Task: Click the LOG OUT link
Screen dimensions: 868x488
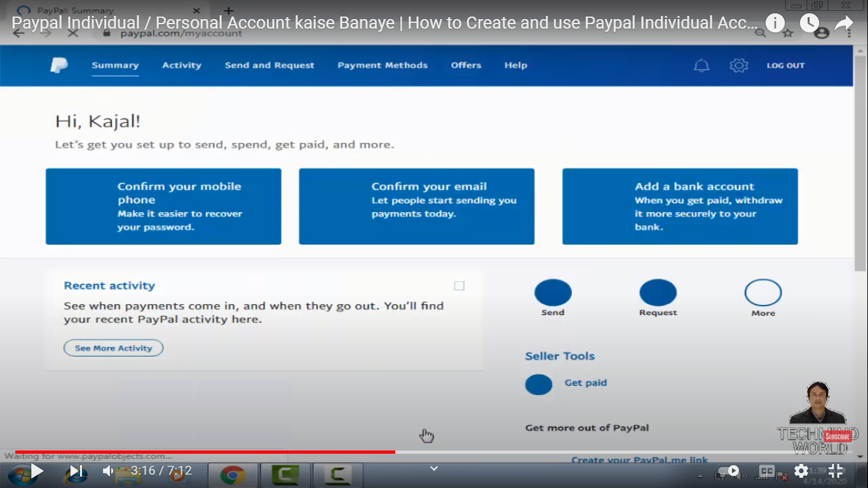Action: tap(785, 65)
